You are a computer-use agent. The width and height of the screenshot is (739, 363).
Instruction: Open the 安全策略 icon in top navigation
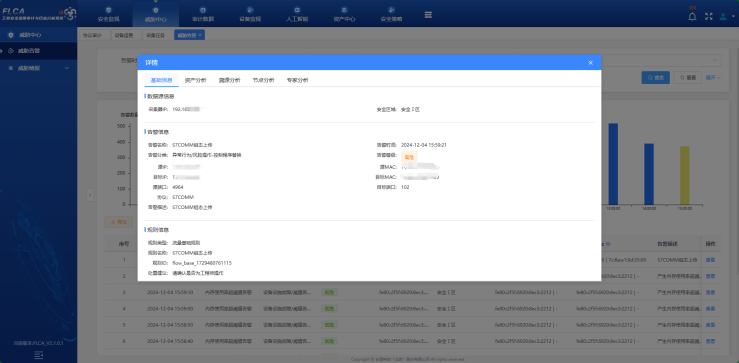point(391,10)
